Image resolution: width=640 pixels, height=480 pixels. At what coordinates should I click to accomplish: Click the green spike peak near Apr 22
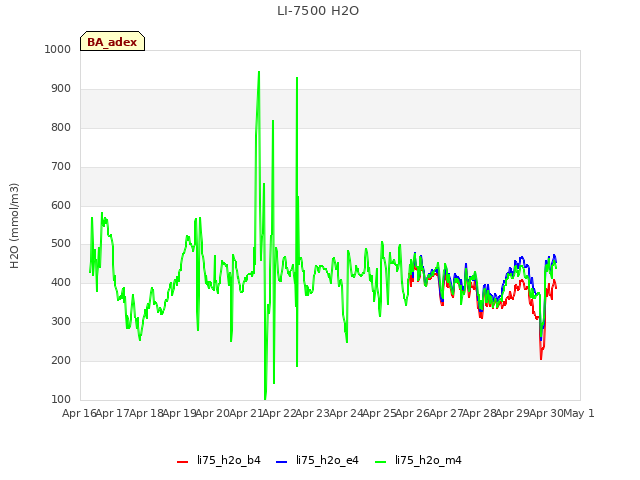pyautogui.click(x=297, y=78)
